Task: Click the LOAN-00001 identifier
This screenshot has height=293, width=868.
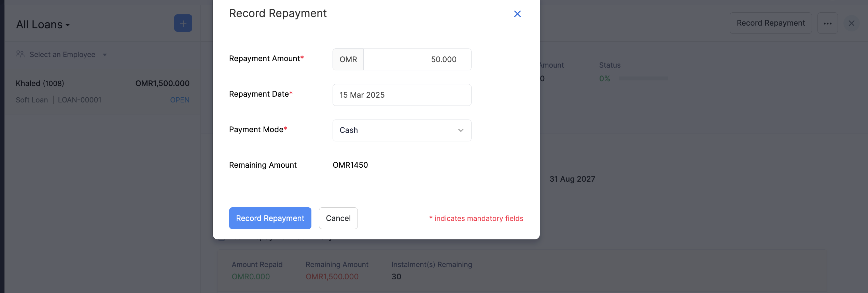Action: [79, 100]
